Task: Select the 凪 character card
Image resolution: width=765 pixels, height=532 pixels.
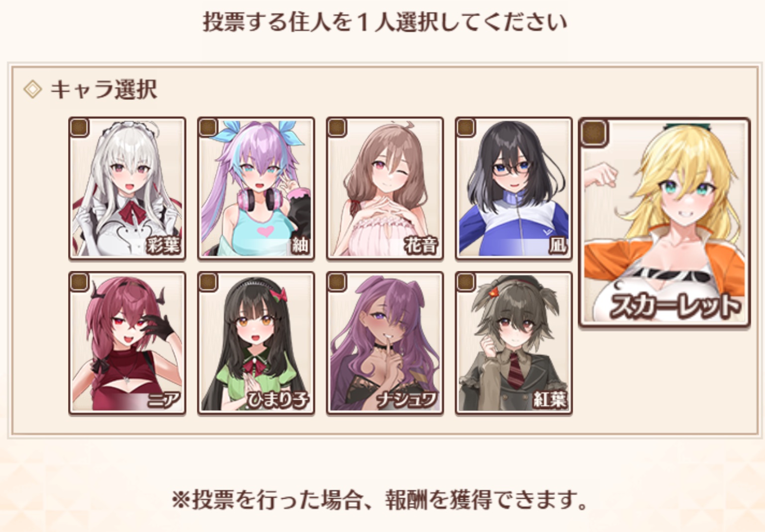Action: point(514,188)
